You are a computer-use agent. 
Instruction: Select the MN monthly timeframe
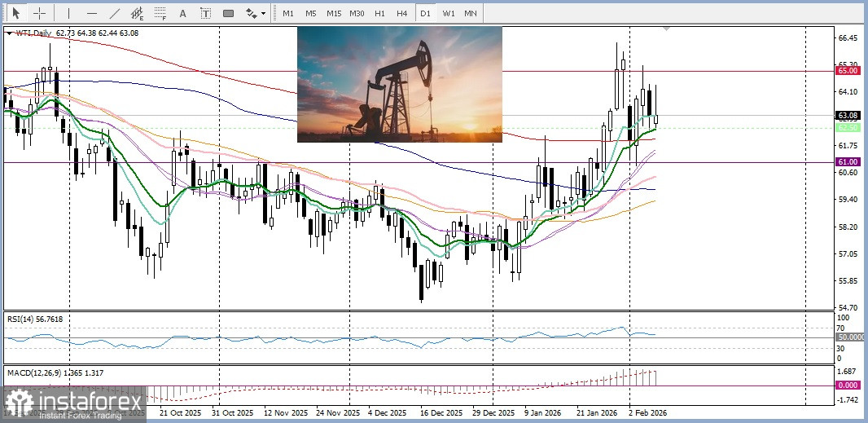tap(471, 13)
